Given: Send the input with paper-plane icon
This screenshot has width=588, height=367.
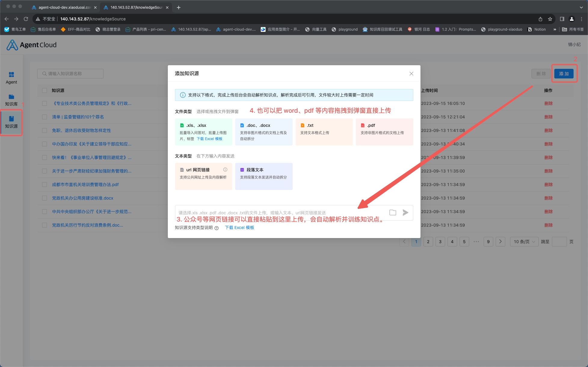Looking at the screenshot, I should 405,213.
